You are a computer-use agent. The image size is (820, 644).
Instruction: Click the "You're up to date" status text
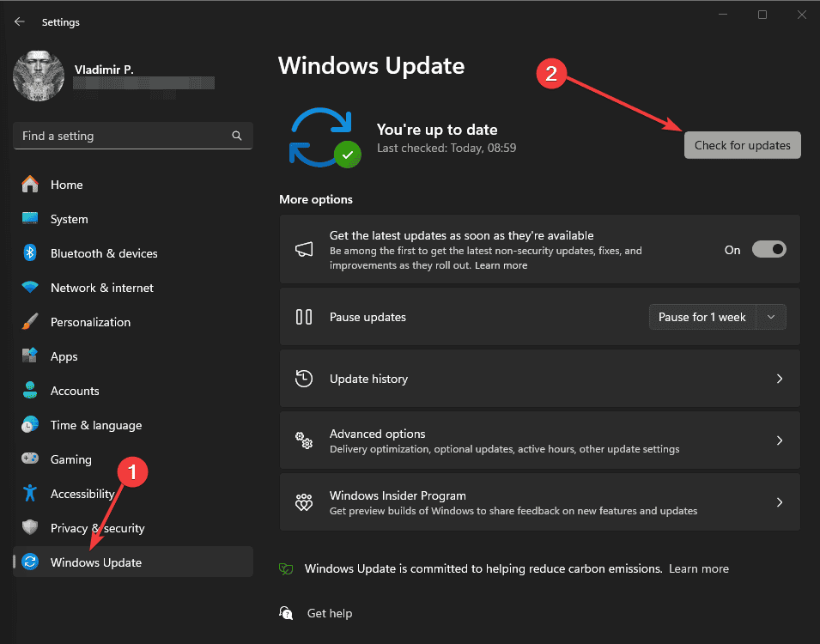[x=437, y=129]
